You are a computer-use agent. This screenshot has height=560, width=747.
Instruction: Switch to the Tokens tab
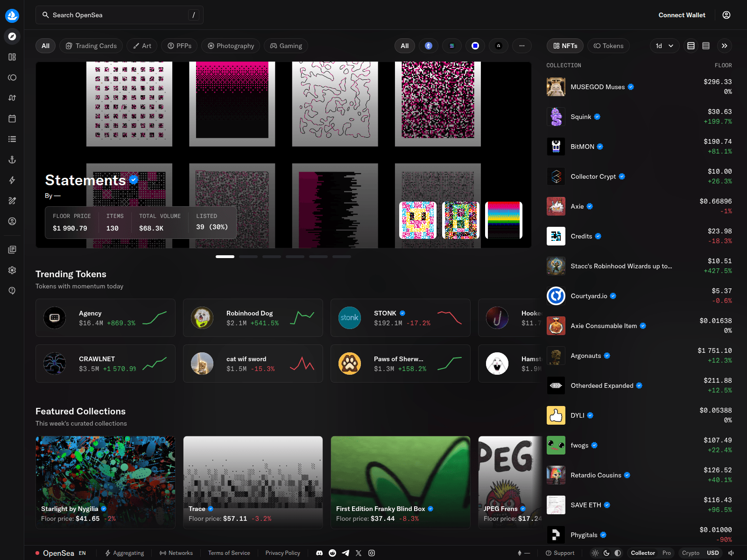(x=609, y=46)
